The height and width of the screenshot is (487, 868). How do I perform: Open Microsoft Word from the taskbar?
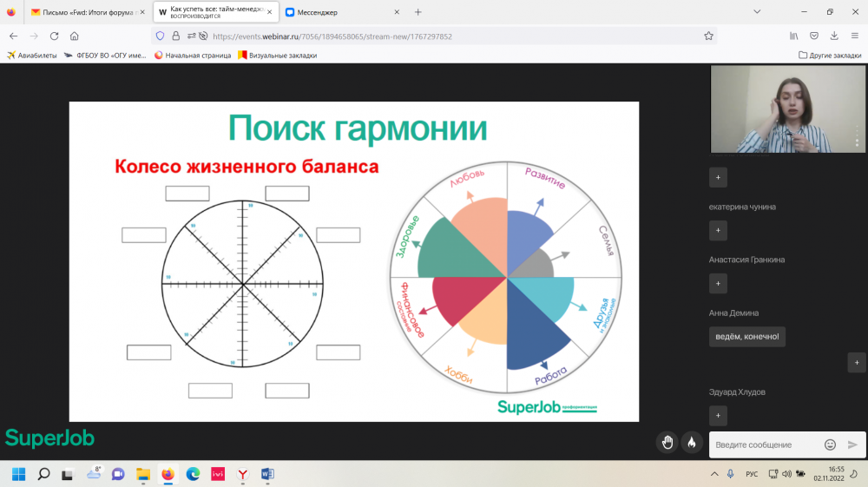[x=267, y=474]
